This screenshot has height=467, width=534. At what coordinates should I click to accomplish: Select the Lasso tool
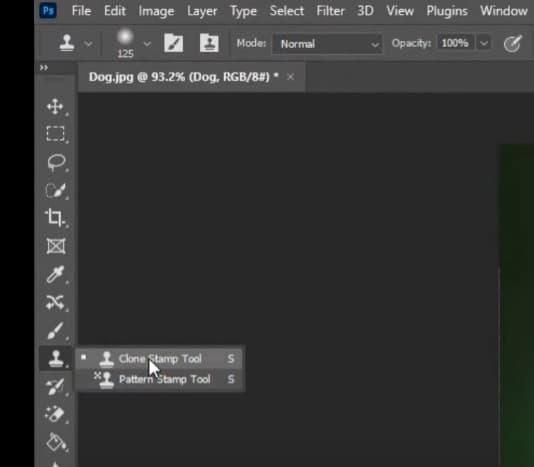tap(56, 162)
